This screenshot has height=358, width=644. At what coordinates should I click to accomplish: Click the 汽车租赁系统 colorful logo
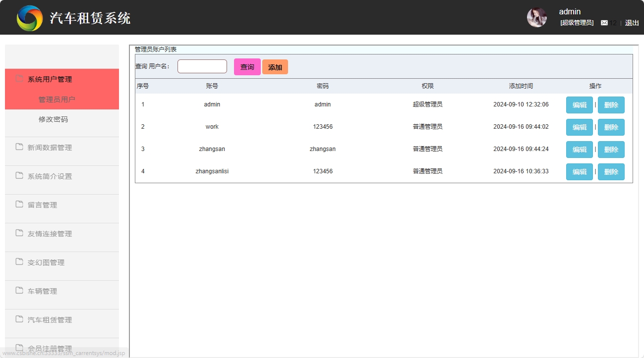[x=29, y=17]
